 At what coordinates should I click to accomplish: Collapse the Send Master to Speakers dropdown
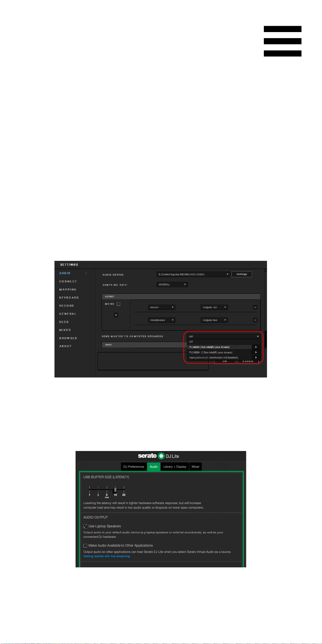coord(224,337)
